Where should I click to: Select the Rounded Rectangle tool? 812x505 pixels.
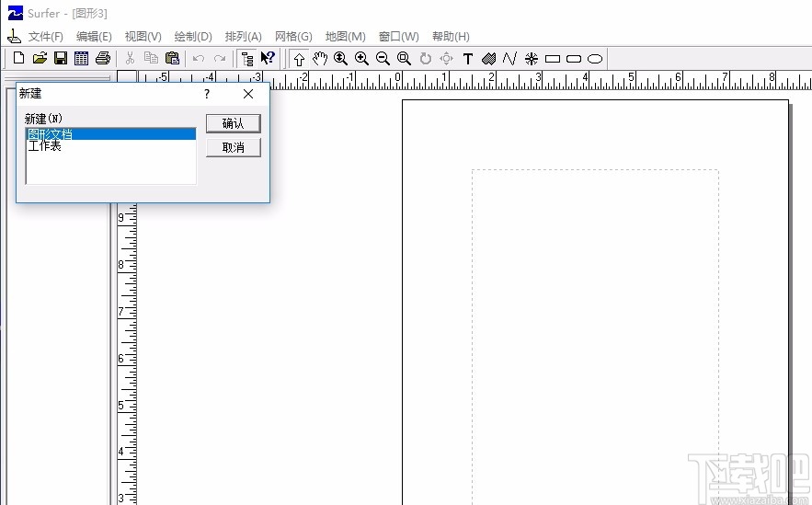click(574, 59)
